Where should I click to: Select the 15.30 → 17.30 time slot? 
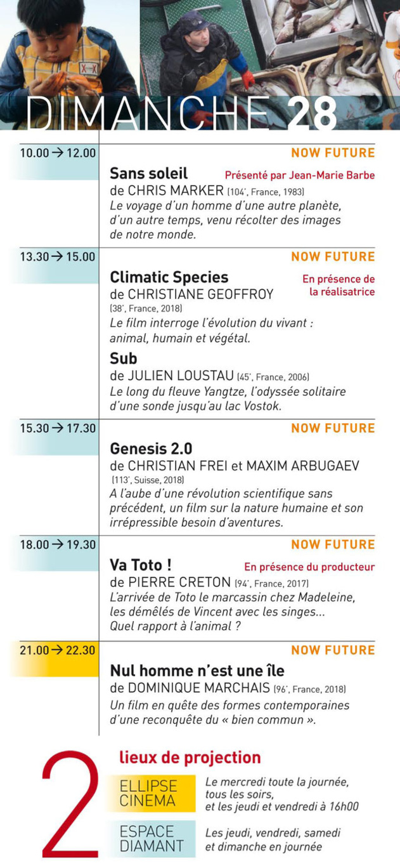(x=58, y=428)
